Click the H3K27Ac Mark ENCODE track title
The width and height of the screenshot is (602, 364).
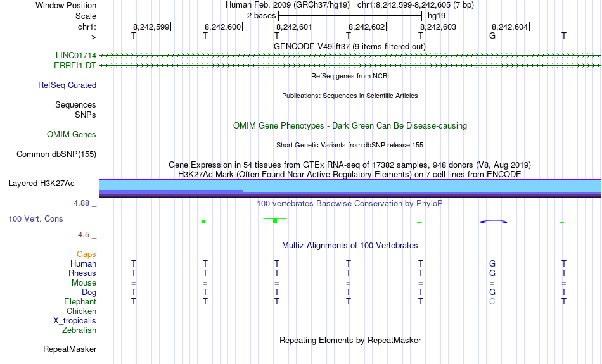tap(350, 175)
